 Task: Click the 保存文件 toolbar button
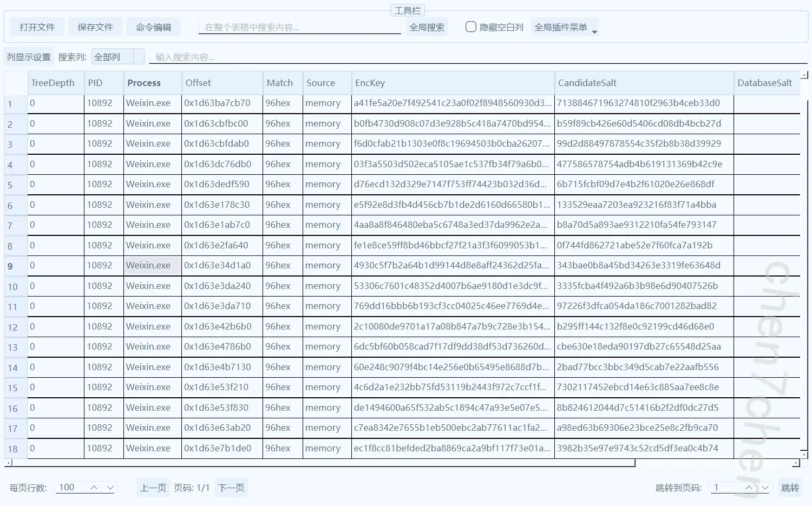coord(95,27)
